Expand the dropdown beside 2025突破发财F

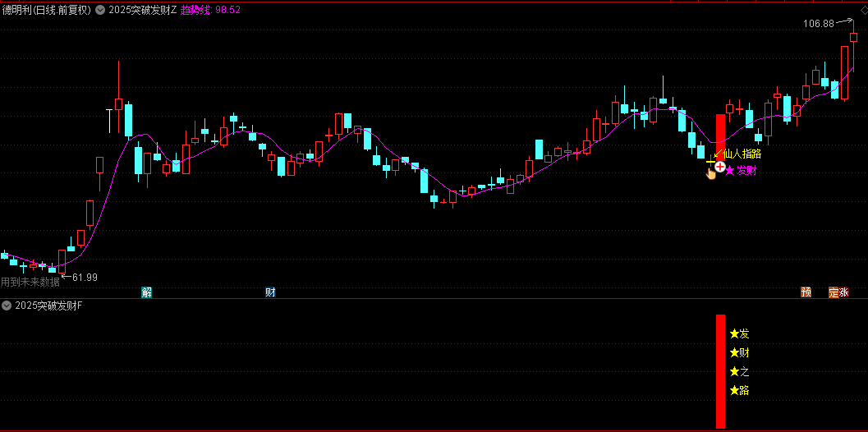point(7,306)
